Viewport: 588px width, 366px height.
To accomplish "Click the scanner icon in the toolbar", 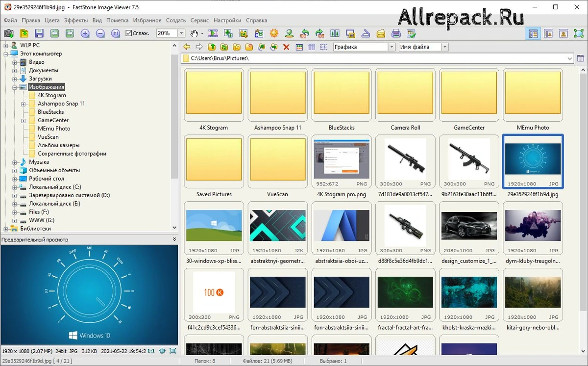I will pos(366,33).
